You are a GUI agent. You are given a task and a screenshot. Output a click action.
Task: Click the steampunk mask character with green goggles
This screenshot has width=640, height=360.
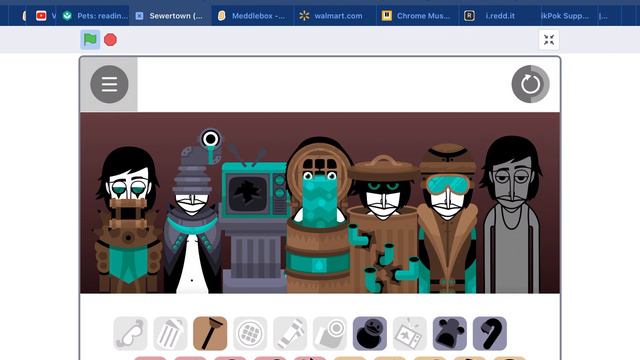[x=128, y=220]
